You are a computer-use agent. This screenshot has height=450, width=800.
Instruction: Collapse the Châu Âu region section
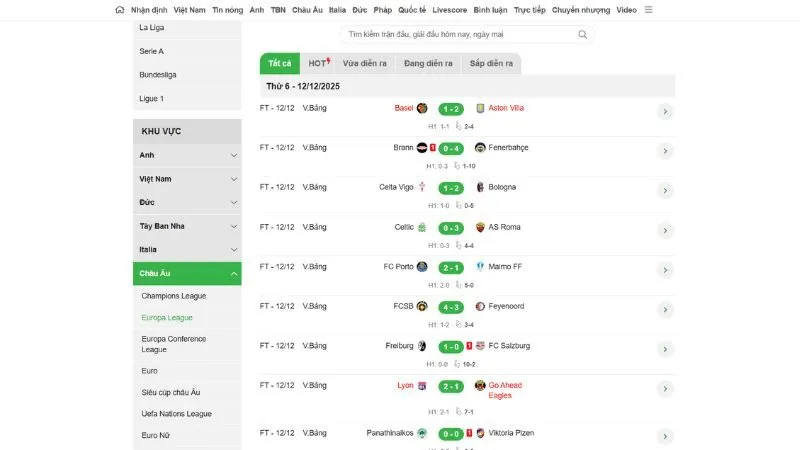pyautogui.click(x=234, y=273)
